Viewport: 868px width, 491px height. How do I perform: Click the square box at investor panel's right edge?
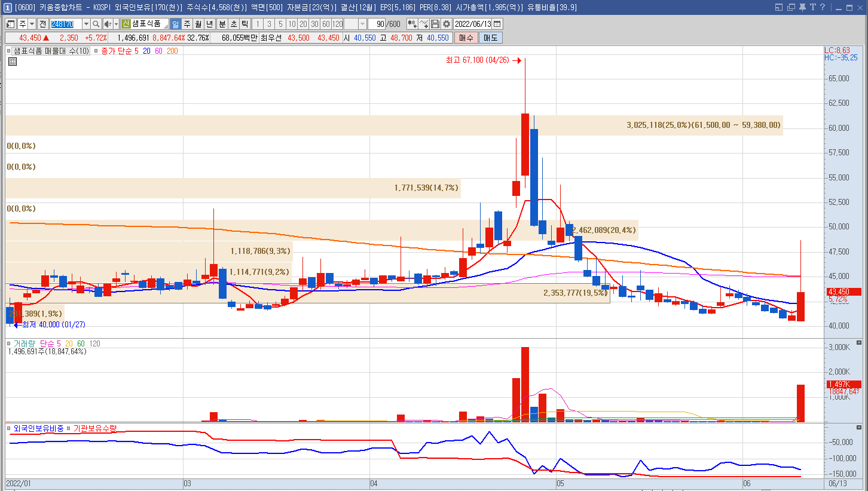click(859, 427)
